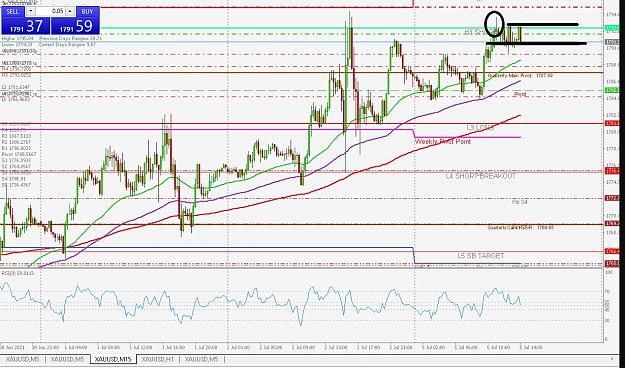Select the Quarterly Main Pivot 1787.89 label
The height and width of the screenshot is (368, 625).
pyautogui.click(x=520, y=75)
